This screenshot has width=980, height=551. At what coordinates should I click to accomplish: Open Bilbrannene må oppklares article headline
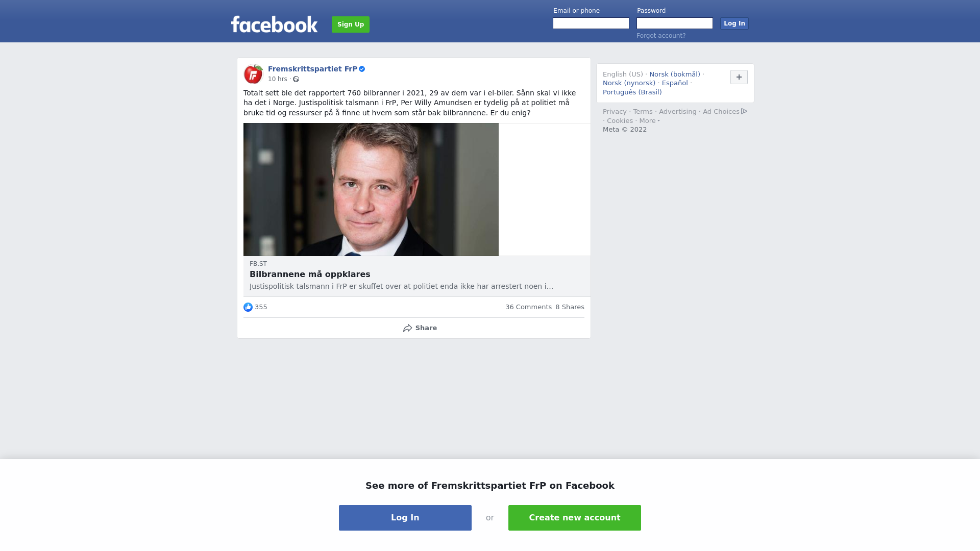(310, 274)
